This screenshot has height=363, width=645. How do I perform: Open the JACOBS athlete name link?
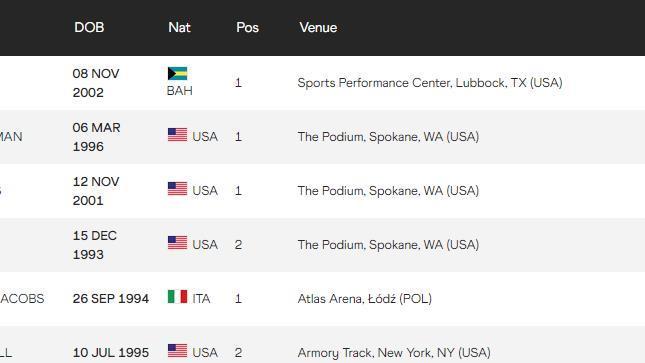coord(22,298)
